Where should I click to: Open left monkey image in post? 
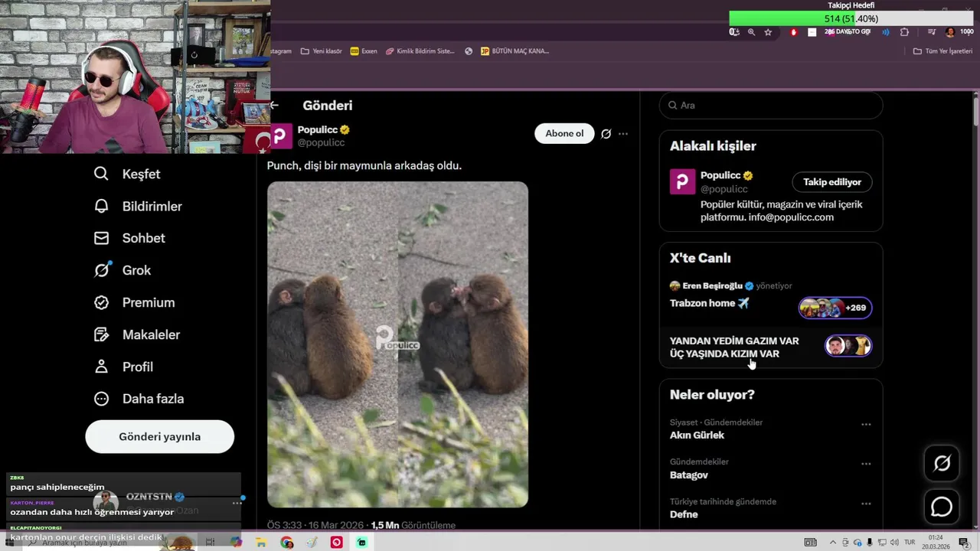point(332,344)
